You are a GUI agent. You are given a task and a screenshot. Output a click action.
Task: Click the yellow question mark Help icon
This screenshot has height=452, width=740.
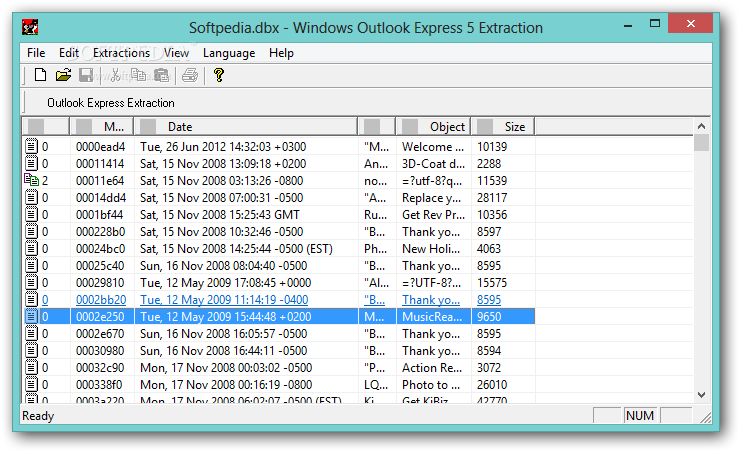pyautogui.click(x=219, y=75)
